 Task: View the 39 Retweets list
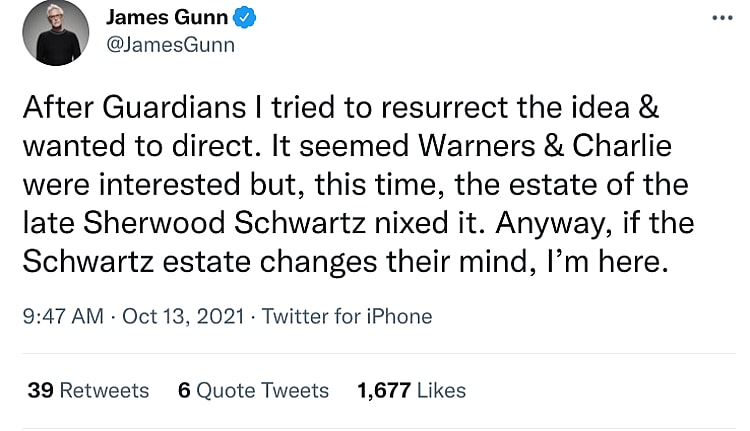88,390
